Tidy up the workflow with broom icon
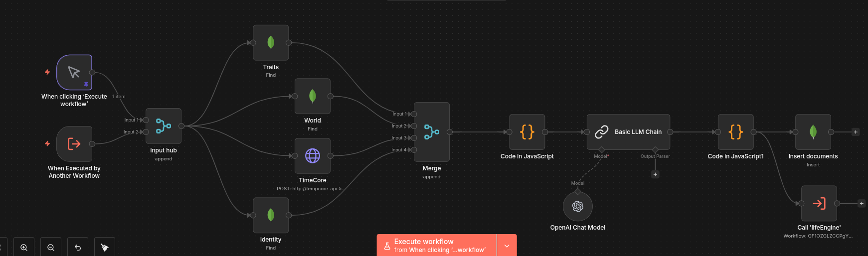Image resolution: width=868 pixels, height=256 pixels. tap(105, 247)
